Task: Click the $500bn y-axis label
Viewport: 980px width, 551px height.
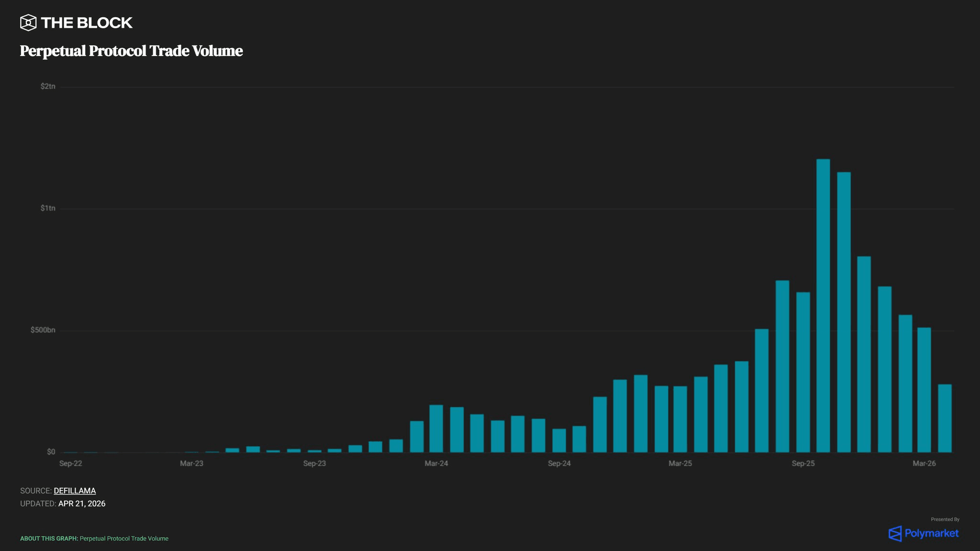Action: point(43,330)
